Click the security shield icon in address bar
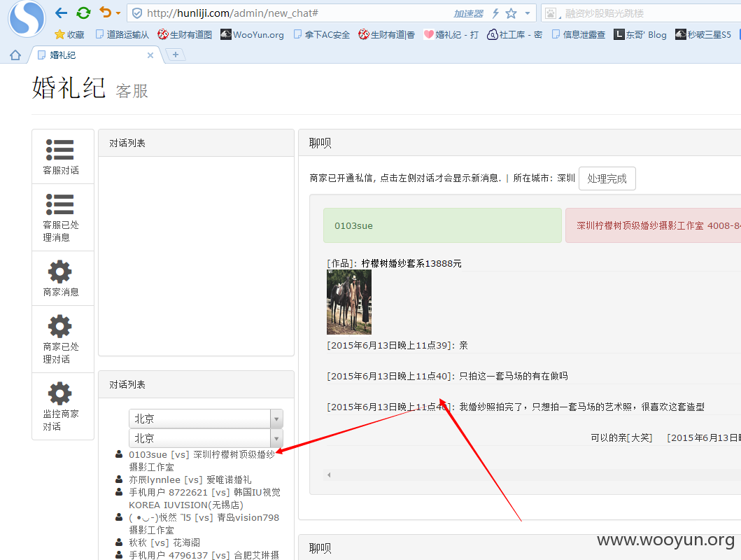Image resolution: width=741 pixels, height=560 pixels. click(x=137, y=13)
